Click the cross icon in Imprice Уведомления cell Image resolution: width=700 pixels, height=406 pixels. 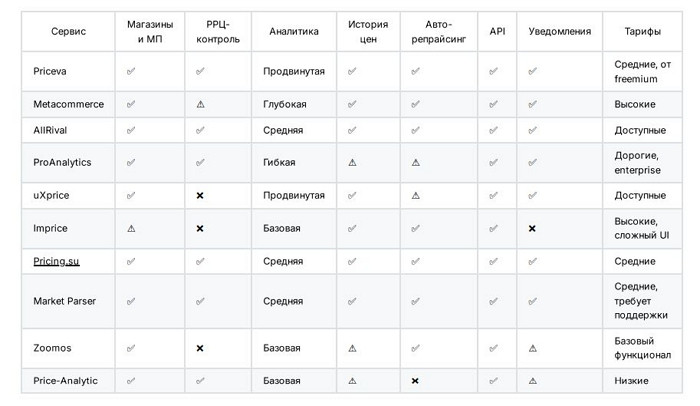[x=532, y=229]
